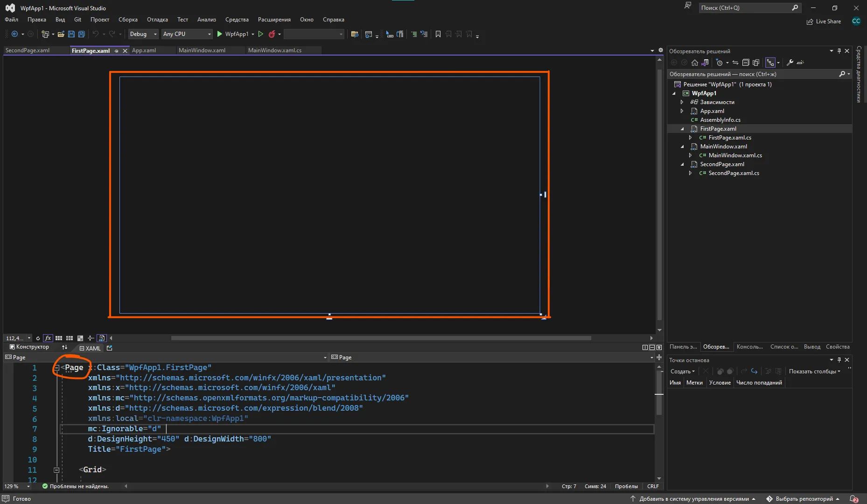Collapse All in Solution Explorer toolbar
Viewport: 867px width, 504px height.
pos(746,63)
